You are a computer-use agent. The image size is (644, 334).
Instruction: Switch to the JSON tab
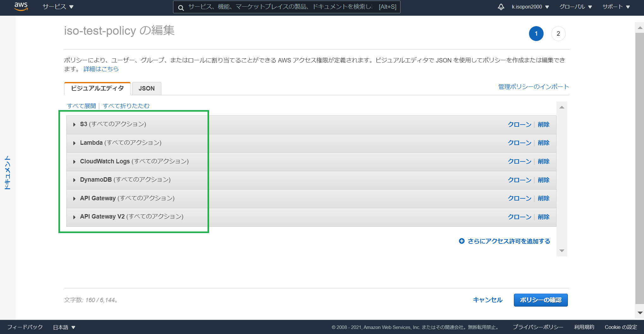pos(147,89)
